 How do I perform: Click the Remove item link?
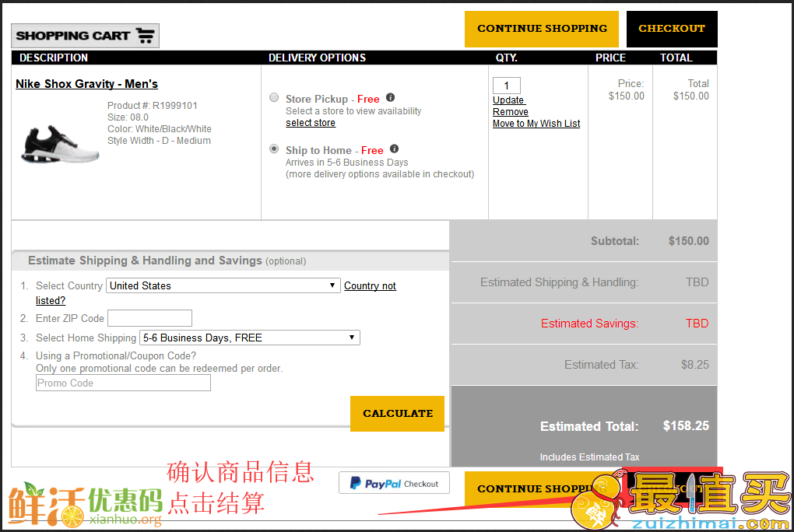point(511,112)
